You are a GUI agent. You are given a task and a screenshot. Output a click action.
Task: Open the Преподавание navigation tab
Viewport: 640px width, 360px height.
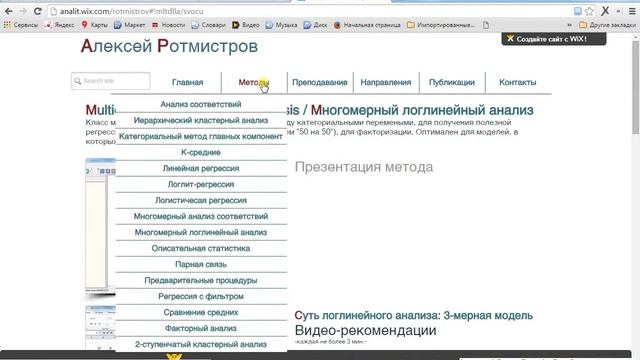(x=320, y=82)
